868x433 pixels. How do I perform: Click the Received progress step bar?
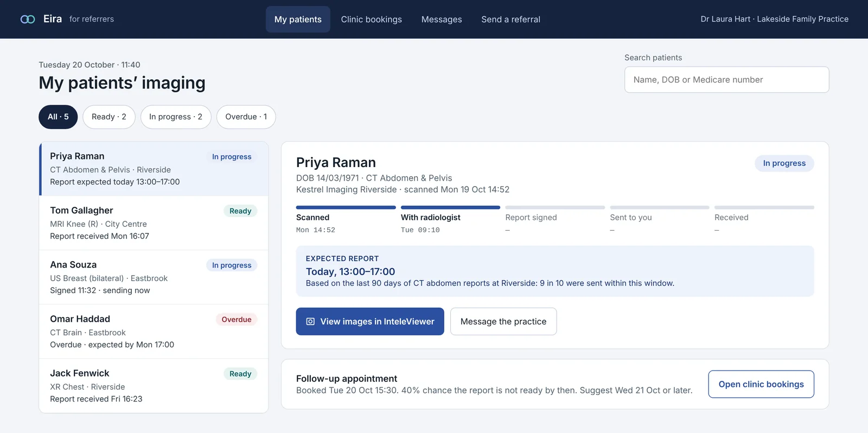764,207
